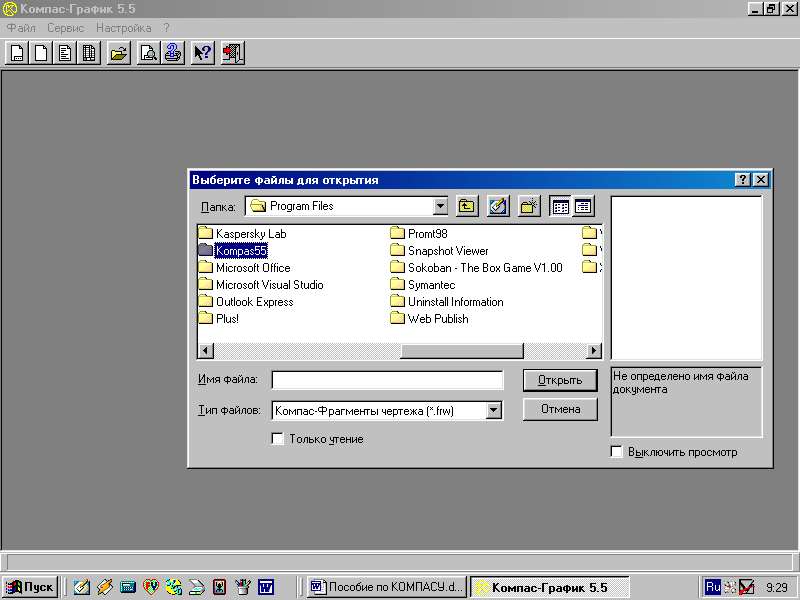
Task: Click the 'Имя файла' text field
Action: 387,380
